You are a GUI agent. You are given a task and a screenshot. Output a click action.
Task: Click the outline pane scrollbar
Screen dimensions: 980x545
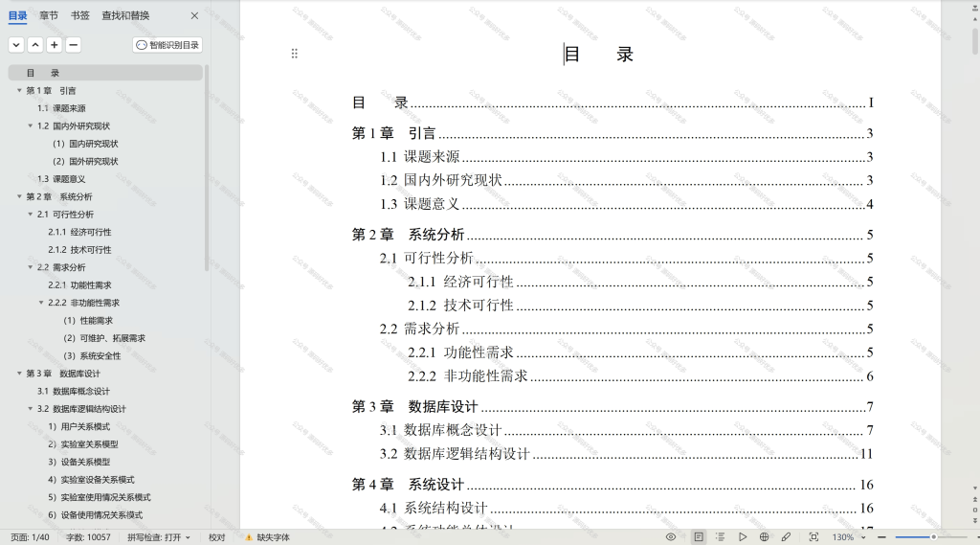[x=207, y=168]
